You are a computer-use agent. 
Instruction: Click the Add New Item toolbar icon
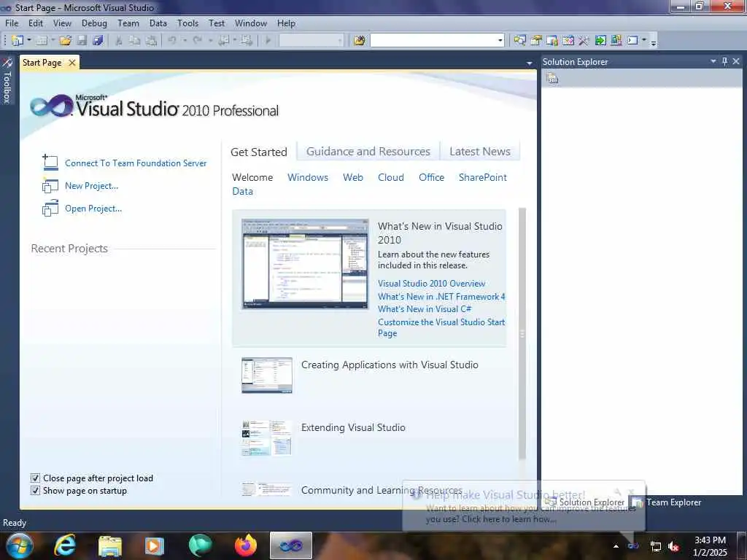pyautogui.click(x=42, y=41)
